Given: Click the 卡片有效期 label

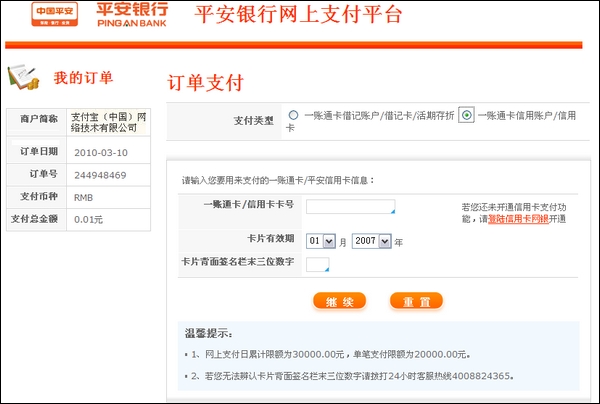Looking at the screenshot, I should tap(271, 238).
